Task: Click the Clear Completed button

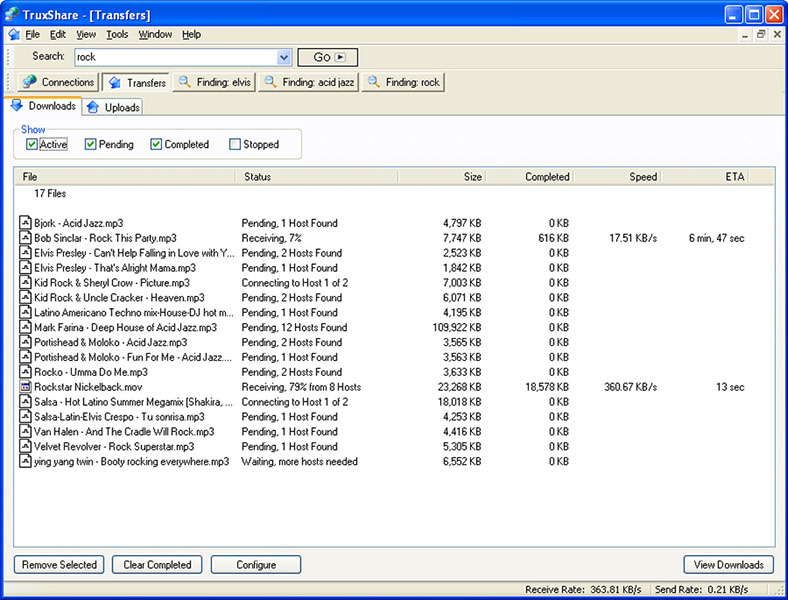Action: (x=157, y=565)
